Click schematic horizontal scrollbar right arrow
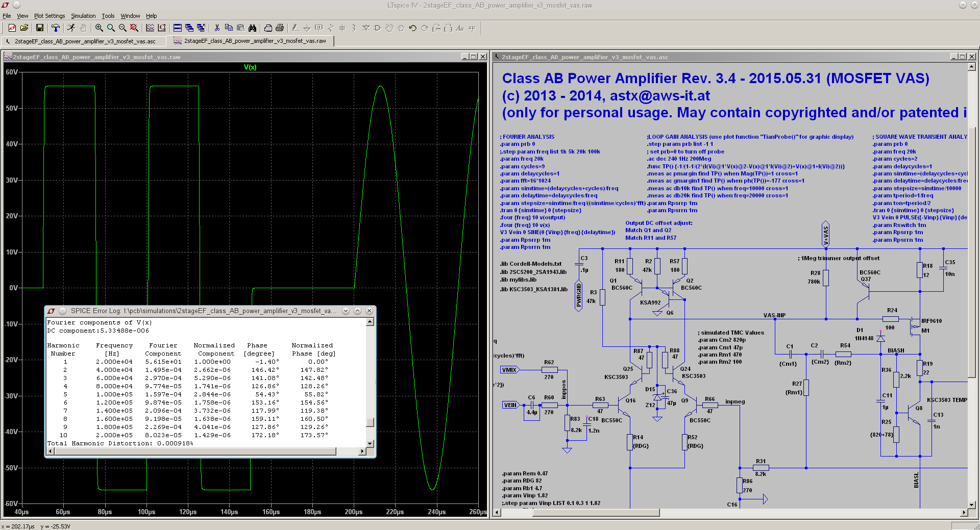The height and width of the screenshot is (530, 980). click(x=964, y=513)
